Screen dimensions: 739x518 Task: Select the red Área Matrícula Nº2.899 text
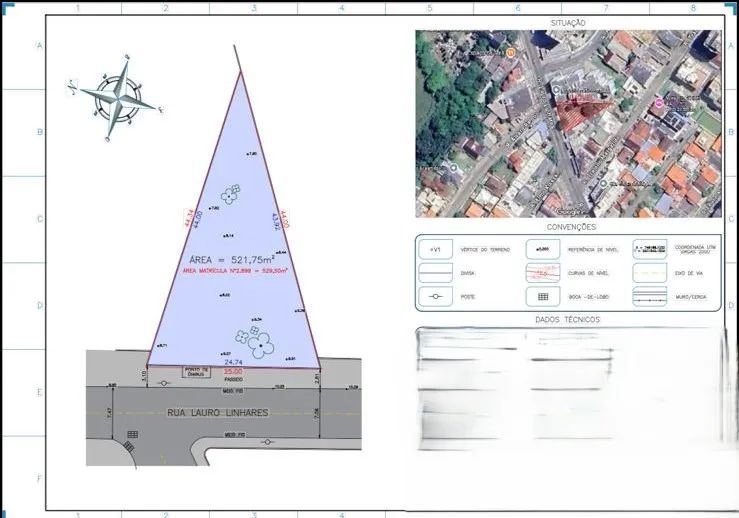tap(235, 271)
